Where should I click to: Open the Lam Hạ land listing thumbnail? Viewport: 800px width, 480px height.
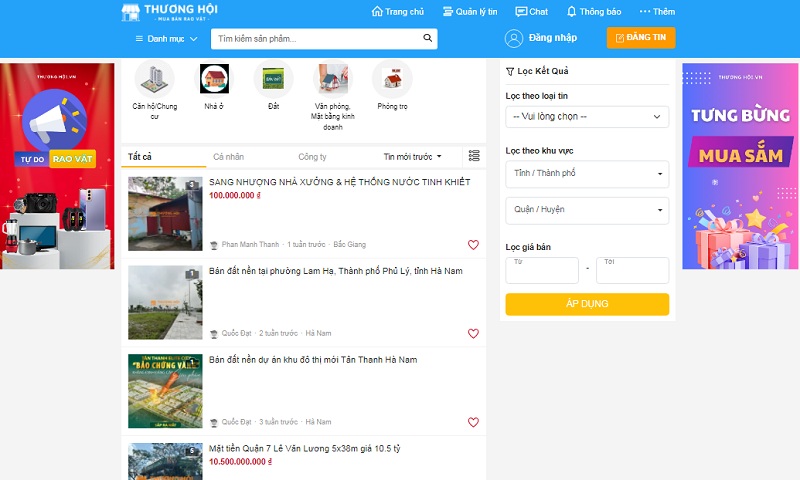[165, 302]
